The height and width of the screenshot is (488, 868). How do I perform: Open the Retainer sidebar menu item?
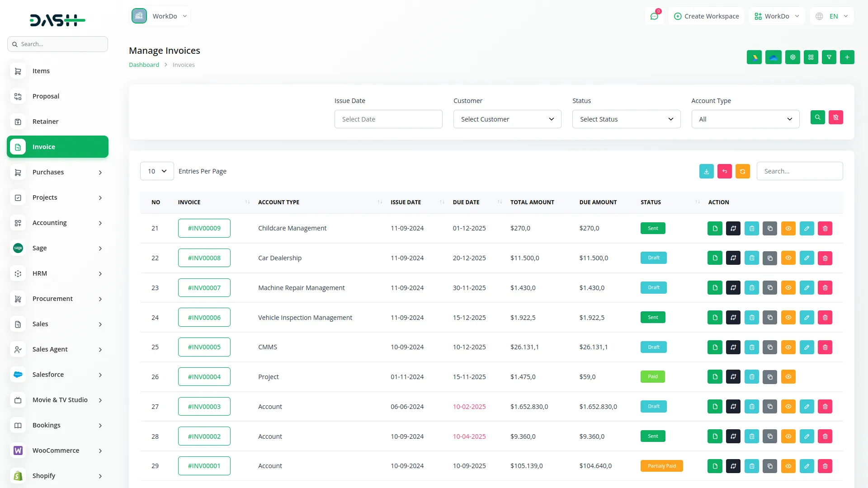point(45,122)
